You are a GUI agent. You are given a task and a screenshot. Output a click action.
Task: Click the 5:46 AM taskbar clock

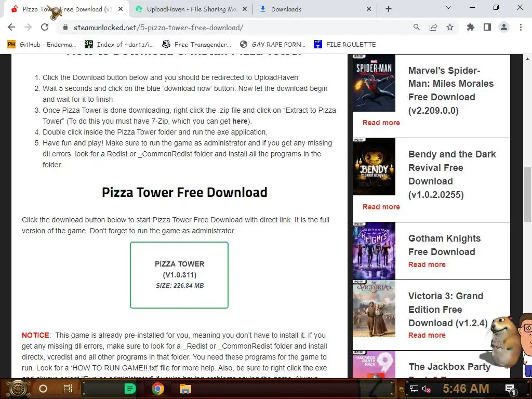[466, 389]
